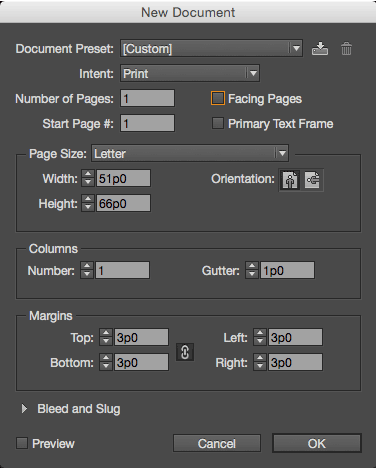The width and height of the screenshot is (376, 468).
Task: Click the OK button
Action: tap(317, 443)
